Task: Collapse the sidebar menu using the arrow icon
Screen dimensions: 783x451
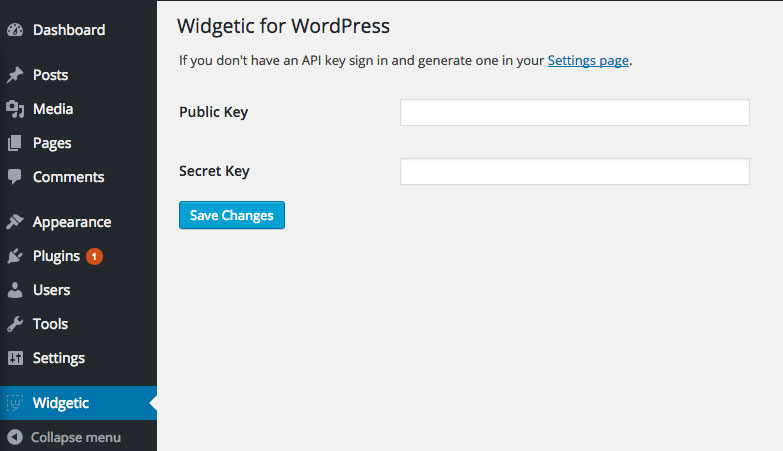Action: pyautogui.click(x=15, y=437)
